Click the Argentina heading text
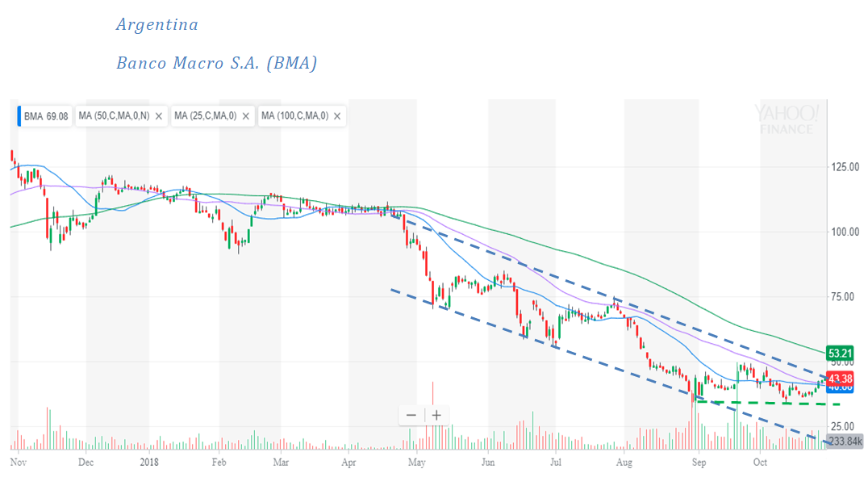The height and width of the screenshot is (494, 868). coord(157,24)
